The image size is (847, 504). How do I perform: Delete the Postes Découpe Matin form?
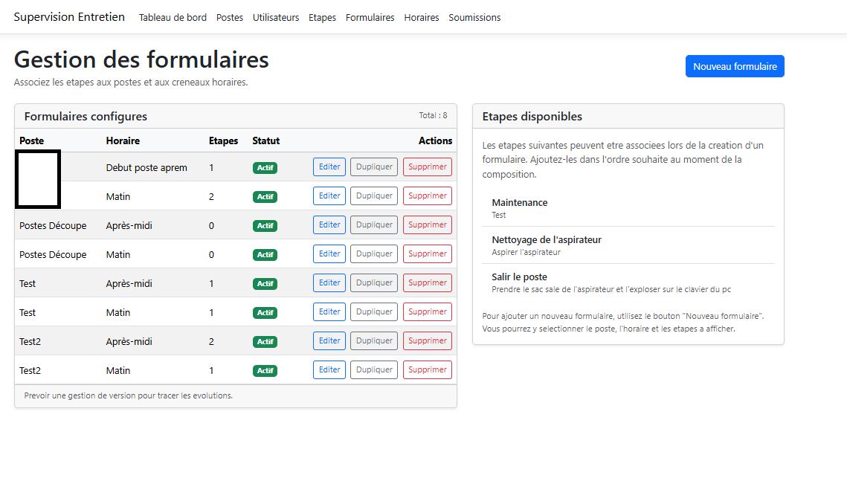click(x=427, y=254)
